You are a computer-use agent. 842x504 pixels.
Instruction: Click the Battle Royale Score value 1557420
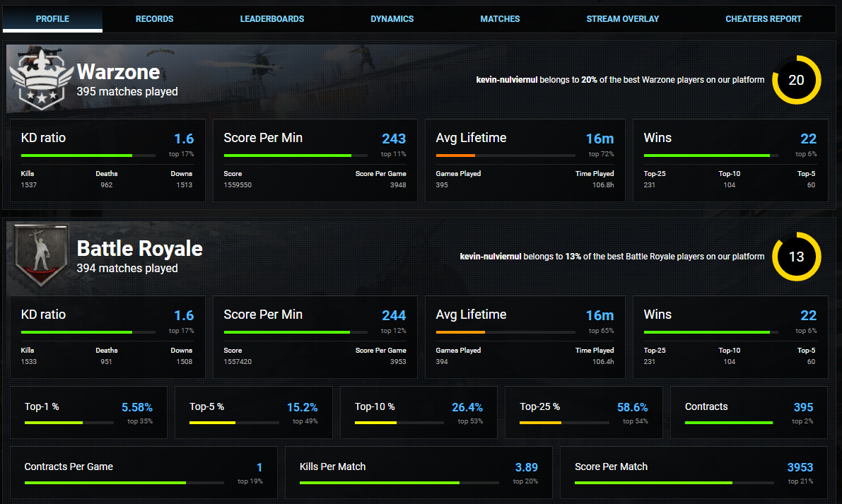click(238, 362)
